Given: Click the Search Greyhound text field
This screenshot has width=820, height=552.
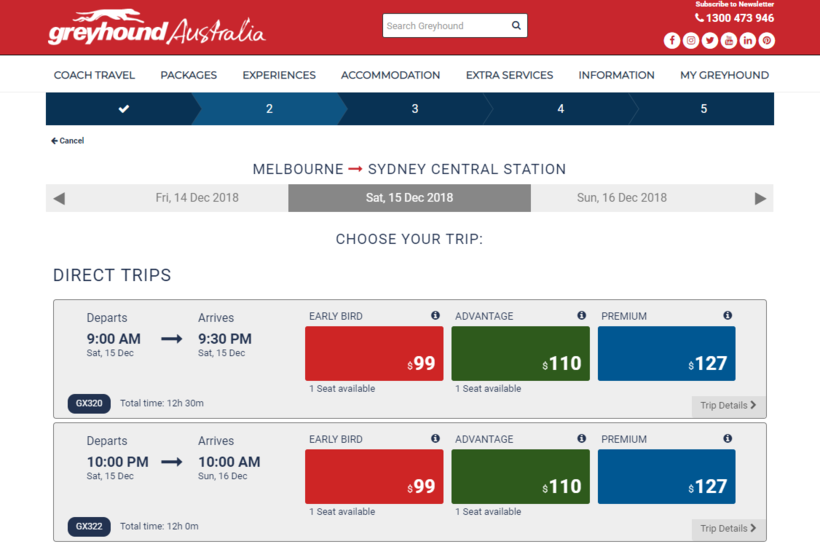Looking at the screenshot, I should point(445,26).
